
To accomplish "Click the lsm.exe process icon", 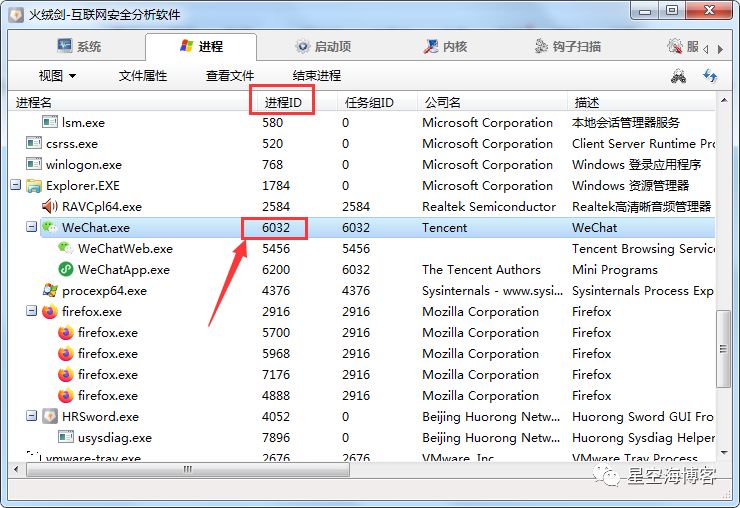I will 50,122.
